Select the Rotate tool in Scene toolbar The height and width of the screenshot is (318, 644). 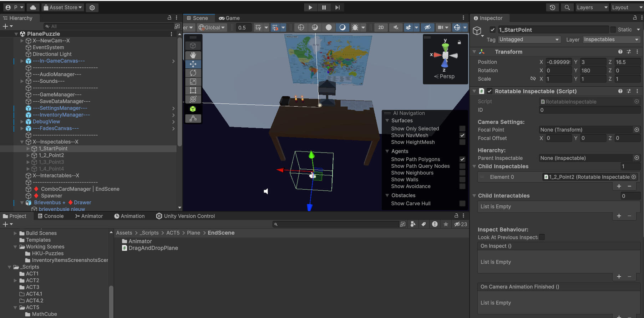coord(193,73)
